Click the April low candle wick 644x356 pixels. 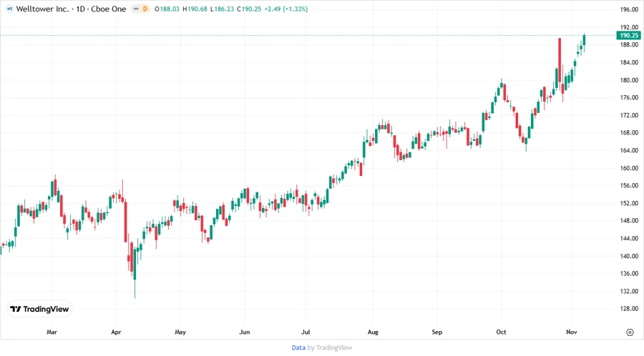[x=135, y=290]
